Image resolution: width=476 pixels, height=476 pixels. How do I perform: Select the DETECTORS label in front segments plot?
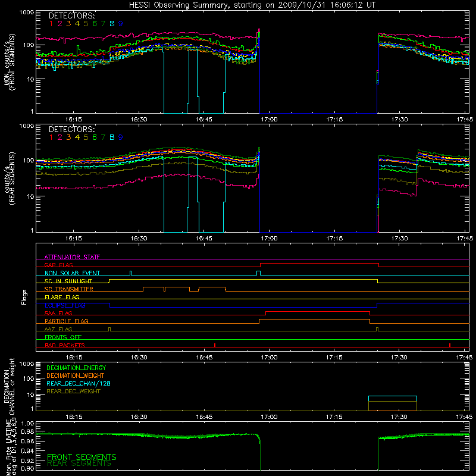(x=72, y=15)
